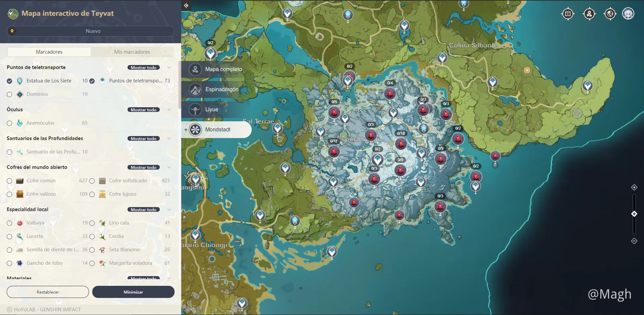This screenshot has height=315, width=644.
Task: Click the user avatar portrait top right
Action: [x=628, y=14]
